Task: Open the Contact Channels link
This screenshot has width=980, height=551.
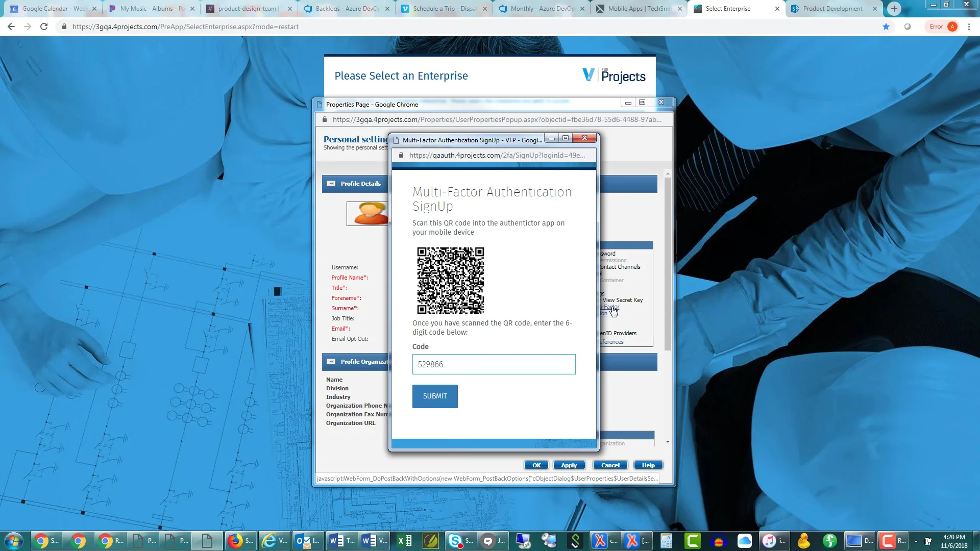Action: click(620, 267)
